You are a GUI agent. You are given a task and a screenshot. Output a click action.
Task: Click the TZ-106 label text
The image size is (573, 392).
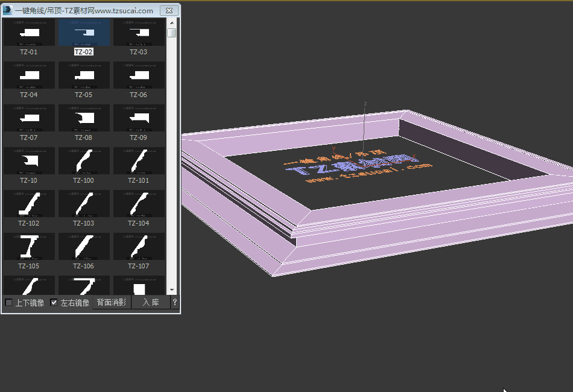(x=84, y=265)
